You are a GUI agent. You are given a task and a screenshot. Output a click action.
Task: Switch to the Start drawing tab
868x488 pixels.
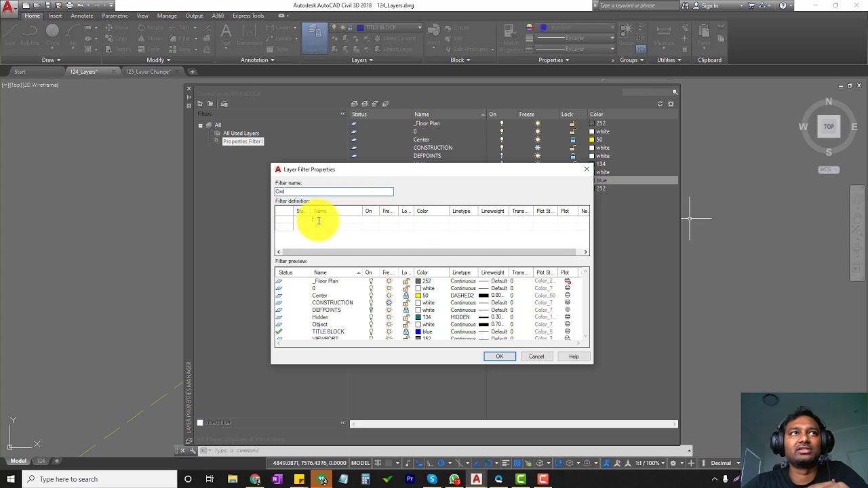20,72
